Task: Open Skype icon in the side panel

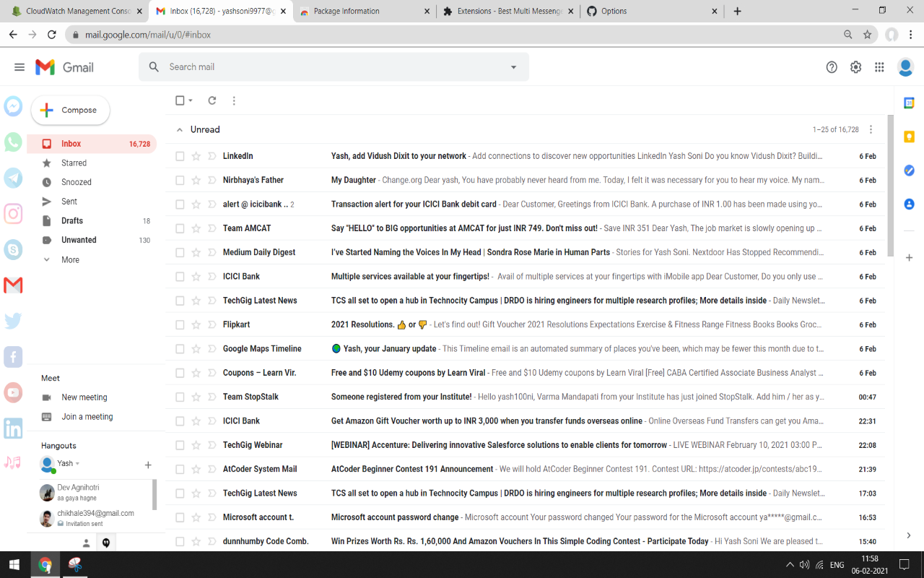Action: point(13,249)
